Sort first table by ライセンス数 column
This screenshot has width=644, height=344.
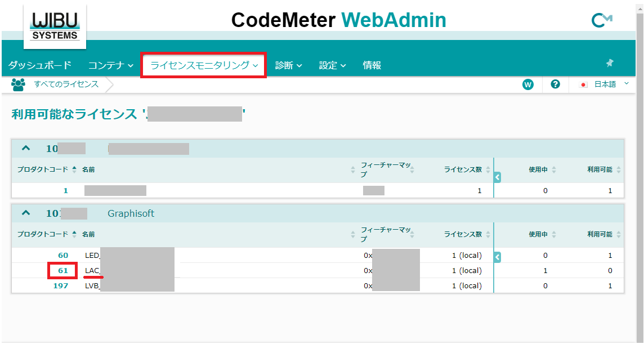467,169
